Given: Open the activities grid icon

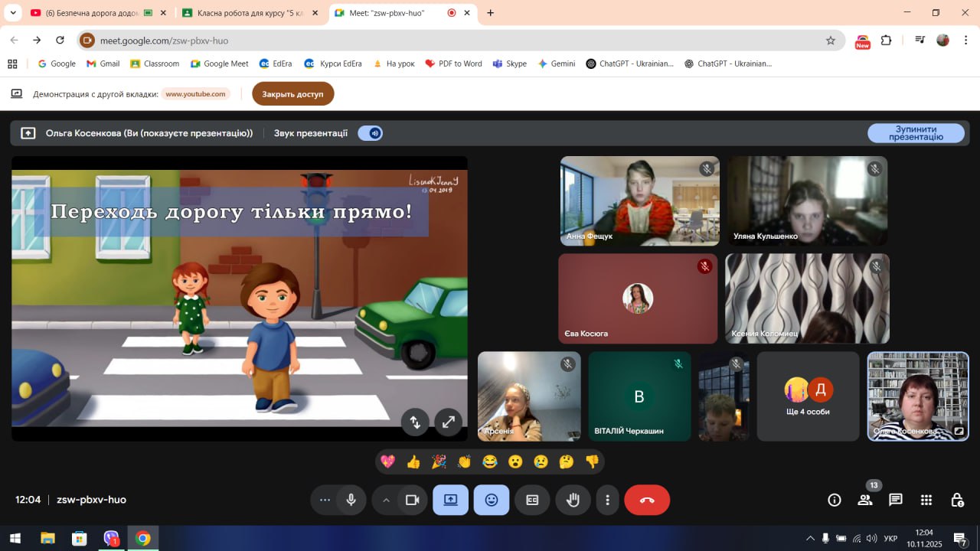Looking at the screenshot, I should pyautogui.click(x=926, y=500).
